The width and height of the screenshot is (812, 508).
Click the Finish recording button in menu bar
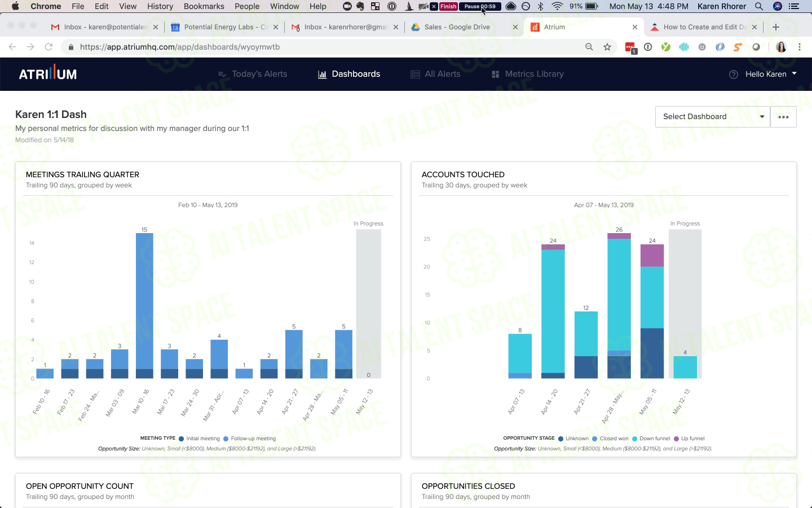click(448, 6)
